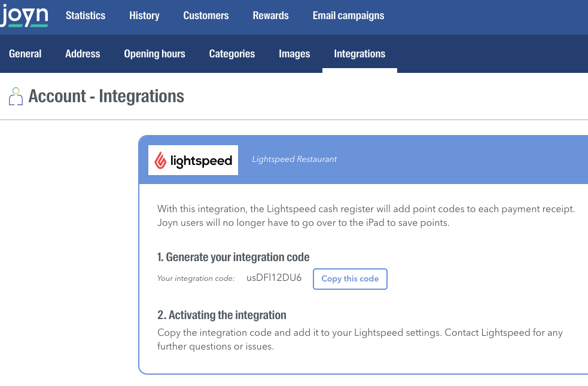Click the Copy this code button
This screenshot has width=588, height=386.
(x=350, y=279)
